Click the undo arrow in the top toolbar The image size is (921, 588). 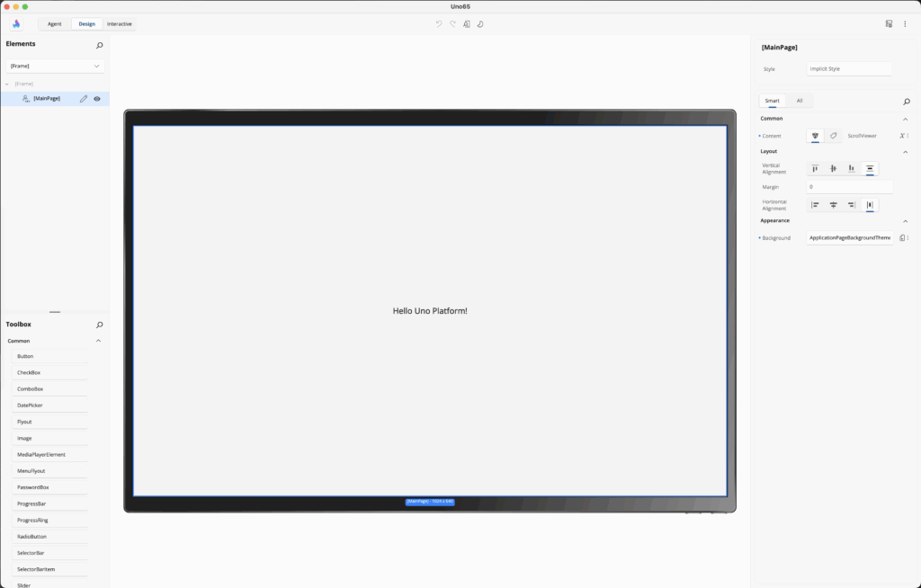(x=439, y=24)
